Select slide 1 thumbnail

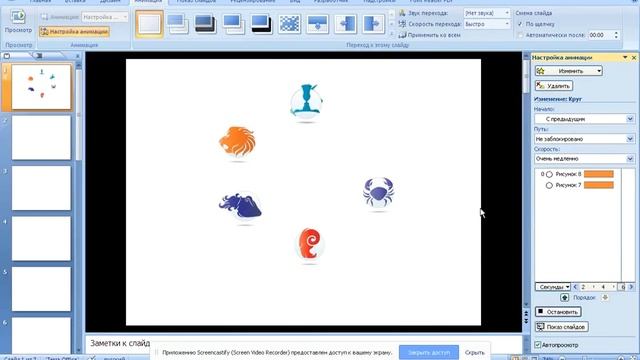[x=41, y=87]
